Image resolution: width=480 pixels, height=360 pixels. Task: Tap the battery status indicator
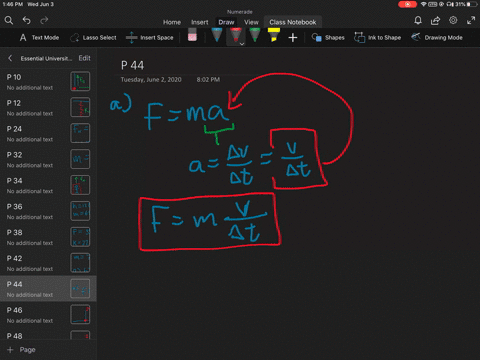point(471,4)
